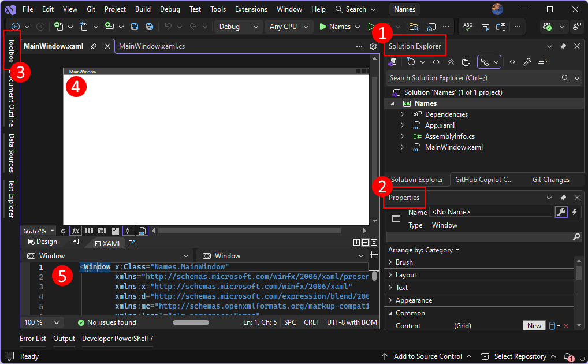Click the New button next to Content

pos(534,325)
